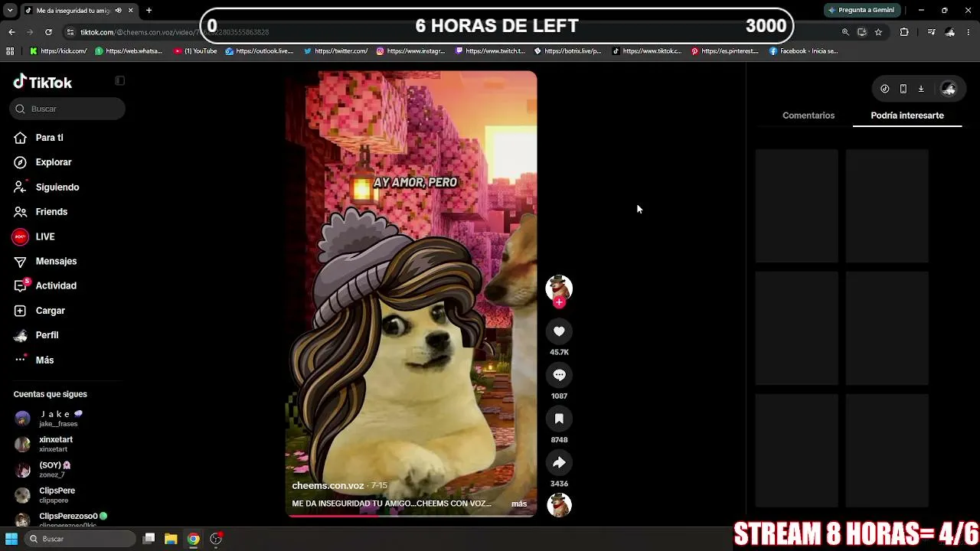Open the Pinterest bookmark
The image size is (980, 551).
(724, 51)
